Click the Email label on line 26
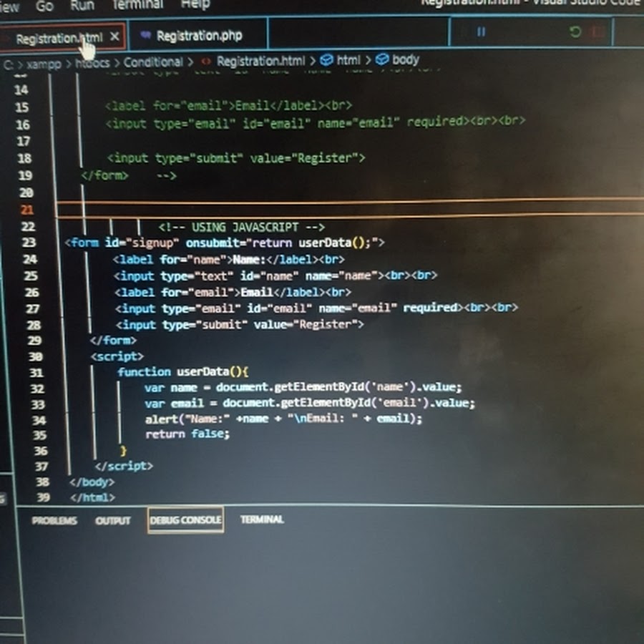Screen dimensions: 644x644 (x=233, y=292)
